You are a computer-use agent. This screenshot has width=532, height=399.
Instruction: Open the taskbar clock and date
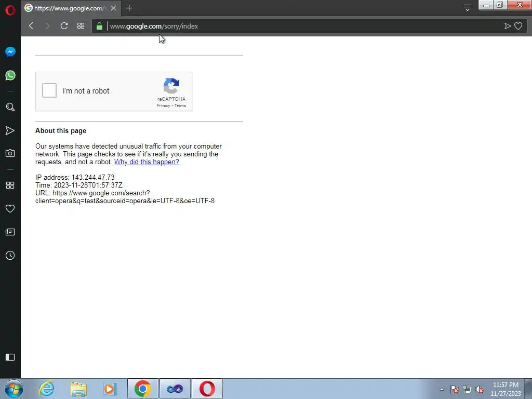506,389
